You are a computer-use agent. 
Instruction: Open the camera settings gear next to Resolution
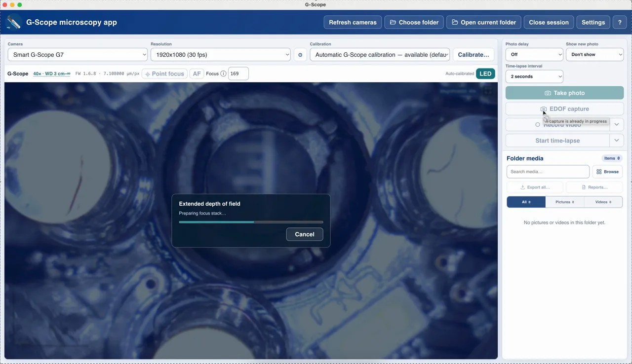tap(300, 55)
